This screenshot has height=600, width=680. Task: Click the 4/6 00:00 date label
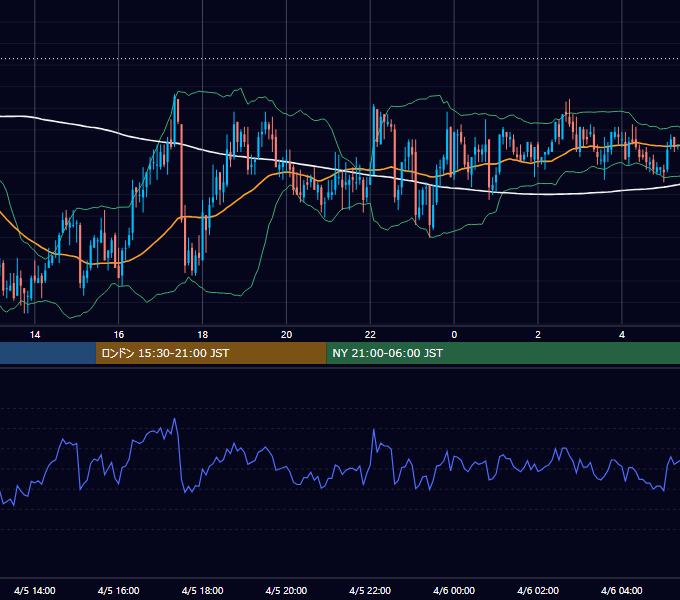(454, 590)
